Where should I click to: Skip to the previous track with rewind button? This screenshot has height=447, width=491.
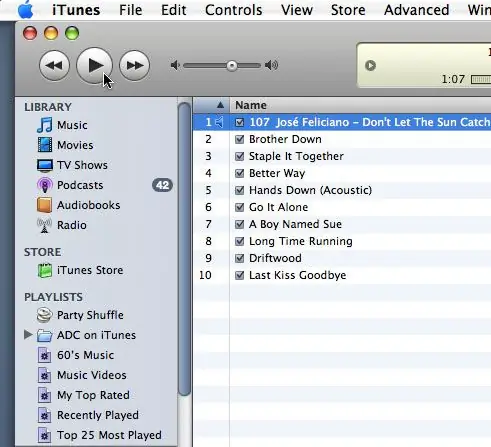click(x=54, y=65)
